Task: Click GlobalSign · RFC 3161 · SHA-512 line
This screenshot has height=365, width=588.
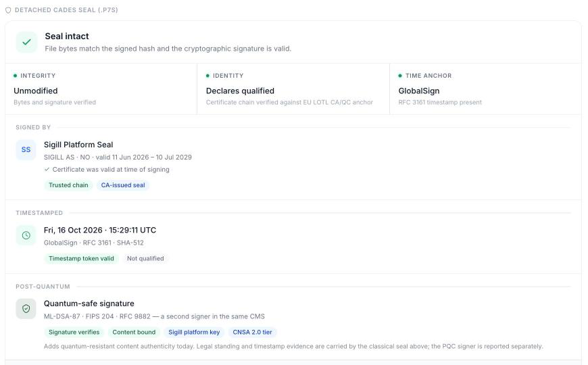Action: [94, 243]
